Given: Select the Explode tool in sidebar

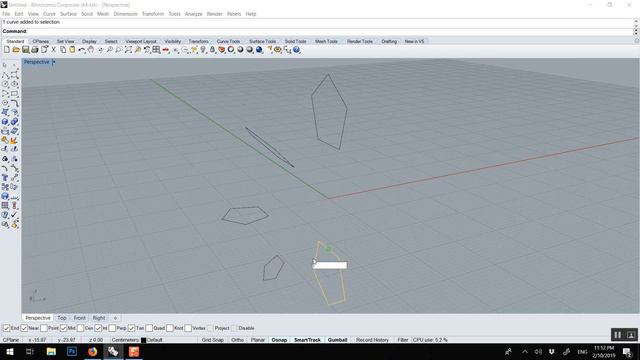Looking at the screenshot, I should pyautogui.click(x=15, y=140).
